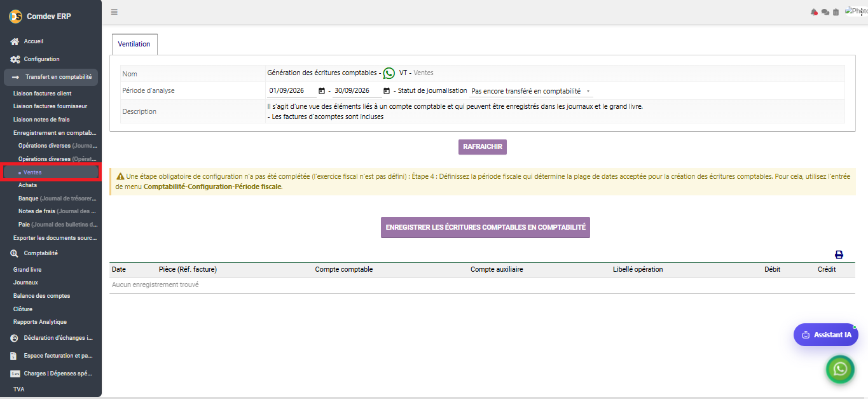Open the green WhatsApp floating button
Image resolution: width=868 pixels, height=399 pixels.
point(840,369)
